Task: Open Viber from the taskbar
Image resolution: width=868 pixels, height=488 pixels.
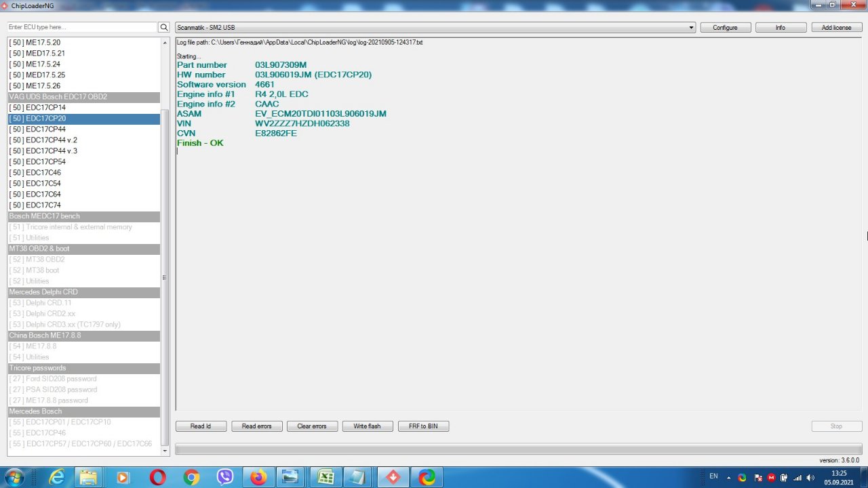Action: (x=225, y=477)
